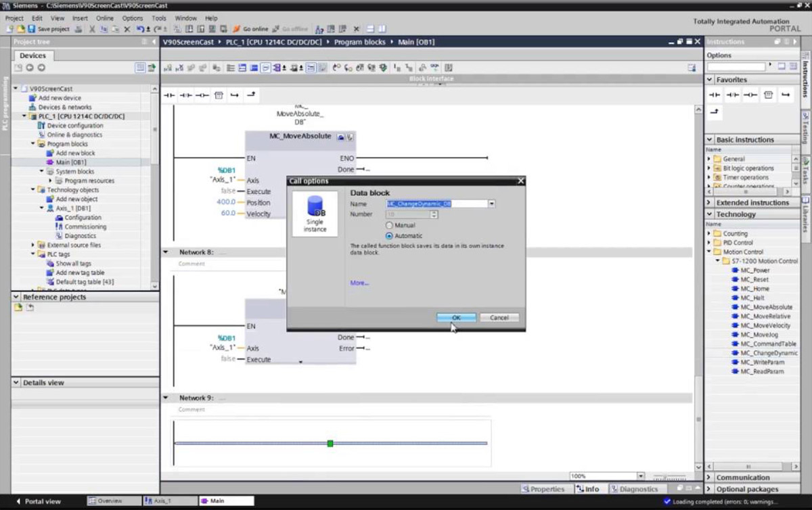Click the Cut scissors icon
The height and width of the screenshot is (510, 812).
click(x=92, y=29)
